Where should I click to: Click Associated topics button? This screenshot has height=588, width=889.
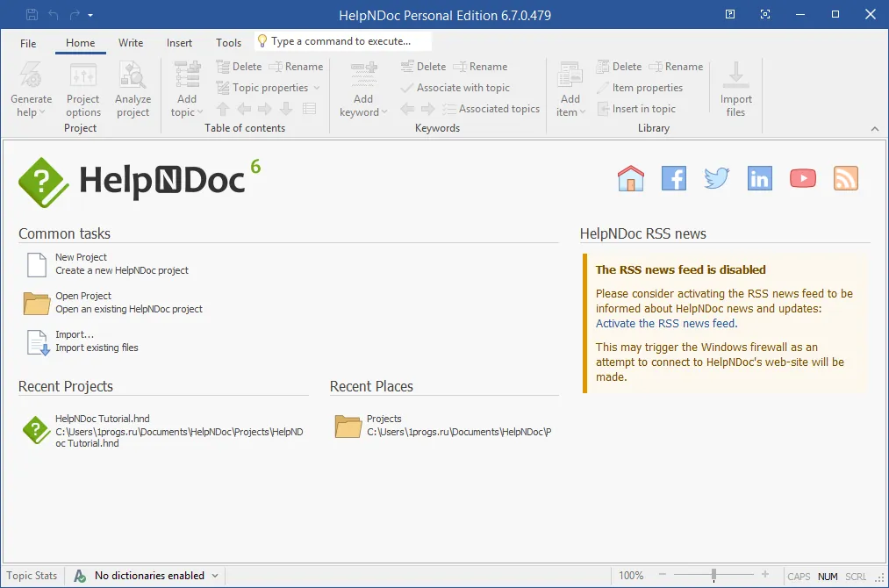pos(491,108)
